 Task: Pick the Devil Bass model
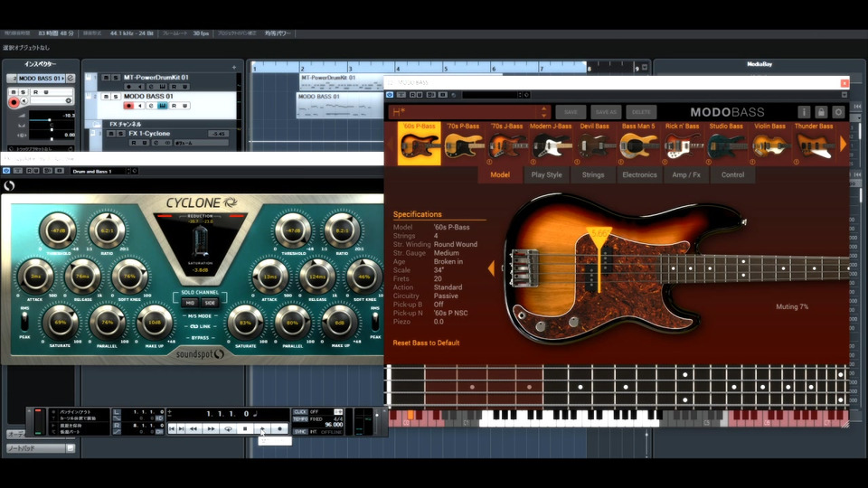[x=595, y=145]
